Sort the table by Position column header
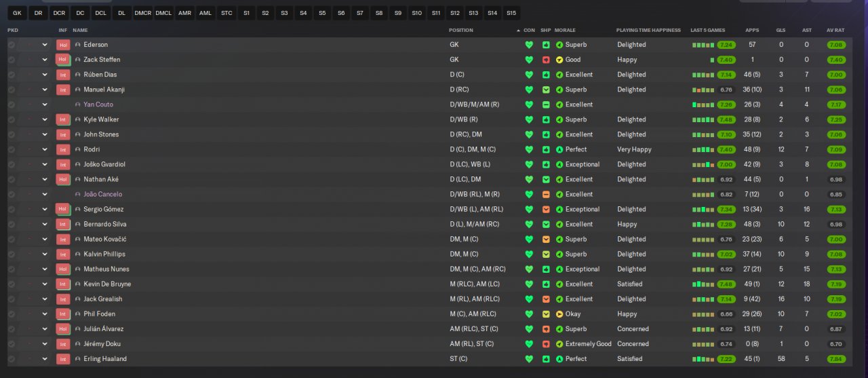Image resolution: width=868 pixels, height=378 pixels. (461, 31)
